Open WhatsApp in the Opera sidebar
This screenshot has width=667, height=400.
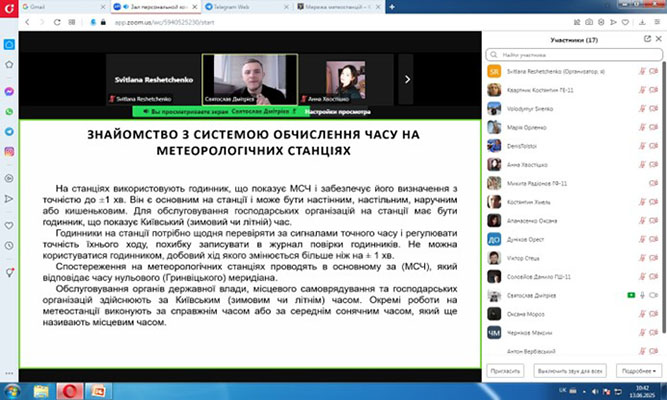(x=9, y=111)
